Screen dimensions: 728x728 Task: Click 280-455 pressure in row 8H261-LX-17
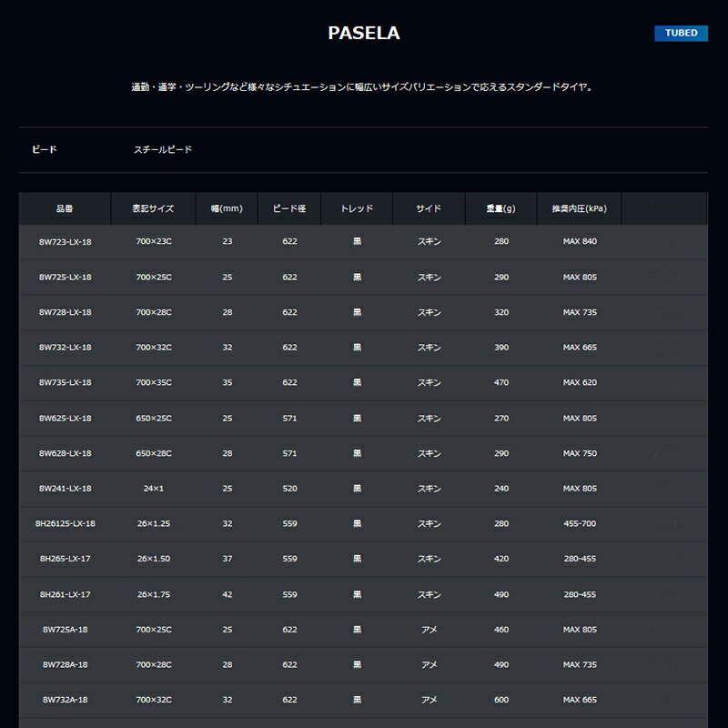[580, 594]
